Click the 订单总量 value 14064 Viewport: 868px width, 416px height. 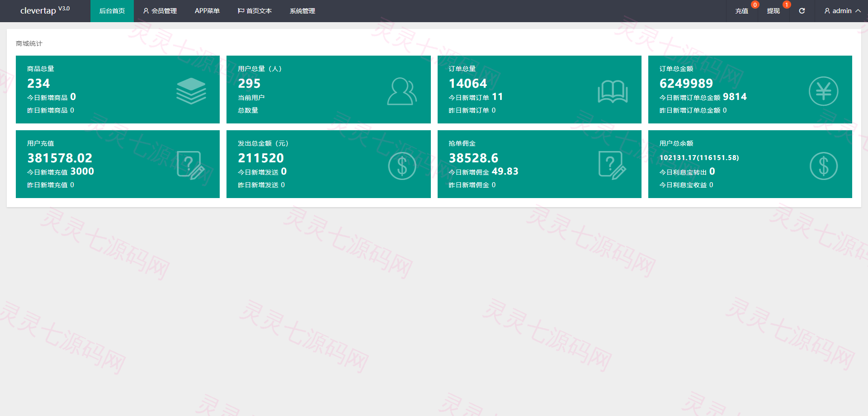(x=468, y=84)
